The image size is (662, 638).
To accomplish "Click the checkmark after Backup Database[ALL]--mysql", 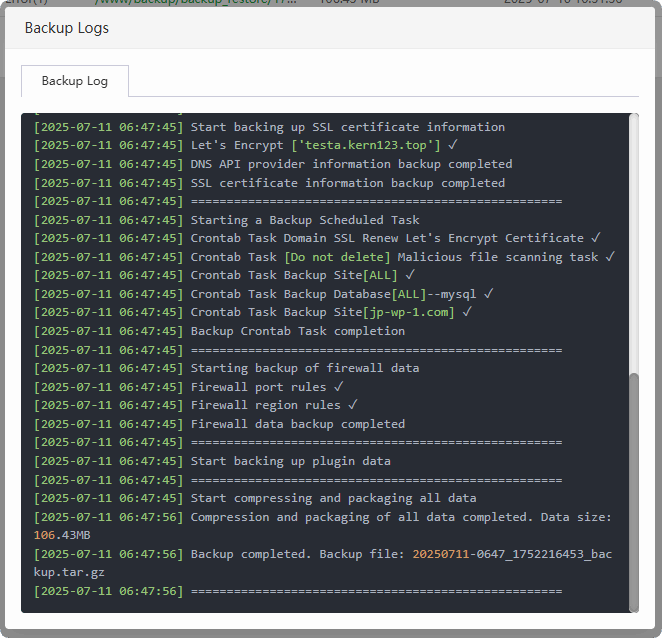I will (489, 294).
